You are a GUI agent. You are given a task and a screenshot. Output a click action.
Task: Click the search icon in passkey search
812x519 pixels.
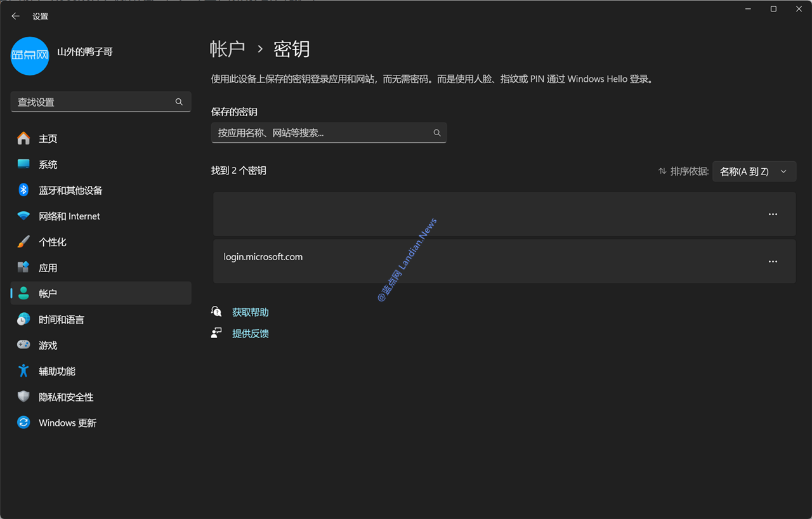click(437, 133)
